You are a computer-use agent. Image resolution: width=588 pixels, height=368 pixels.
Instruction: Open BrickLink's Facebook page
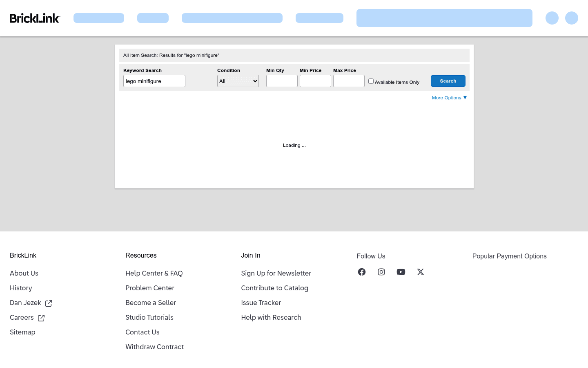[x=362, y=272]
